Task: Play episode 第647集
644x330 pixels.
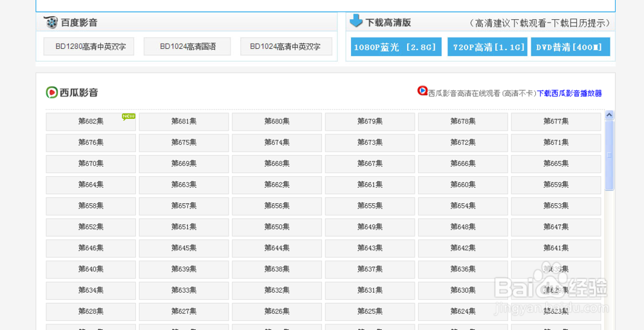Action: click(x=556, y=227)
